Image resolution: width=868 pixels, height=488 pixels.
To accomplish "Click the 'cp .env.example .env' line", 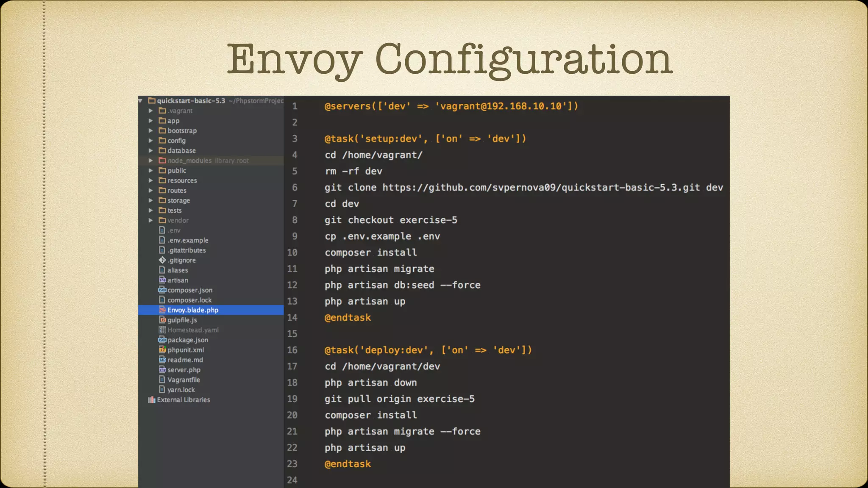I will [382, 236].
